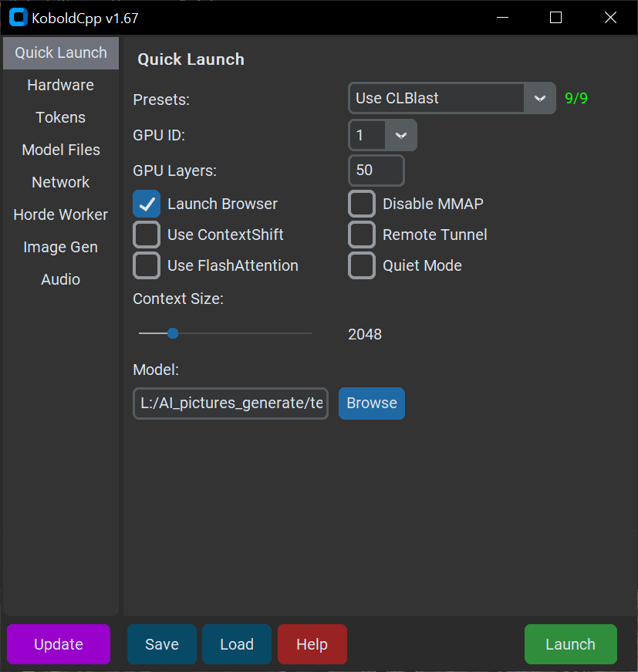Go to the Network tab
This screenshot has width=638, height=672.
pyautogui.click(x=61, y=183)
